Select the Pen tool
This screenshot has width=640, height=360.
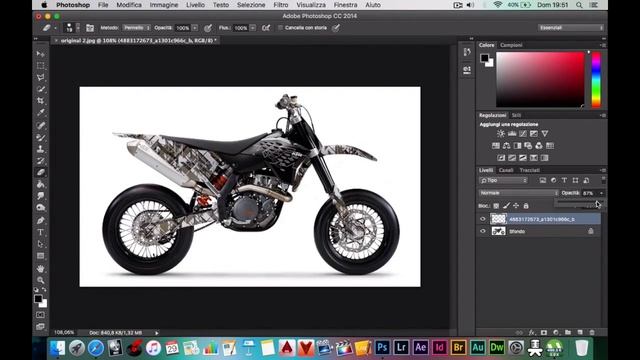tap(40, 220)
